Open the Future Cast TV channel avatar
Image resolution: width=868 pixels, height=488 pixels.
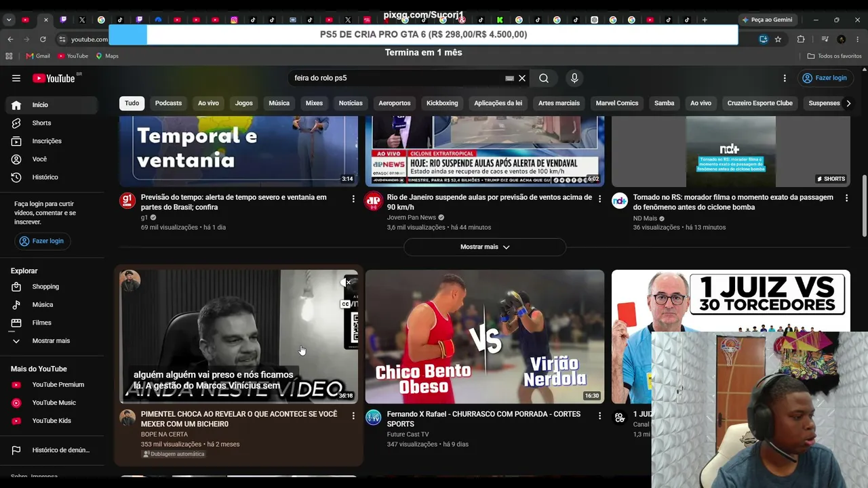(x=374, y=418)
